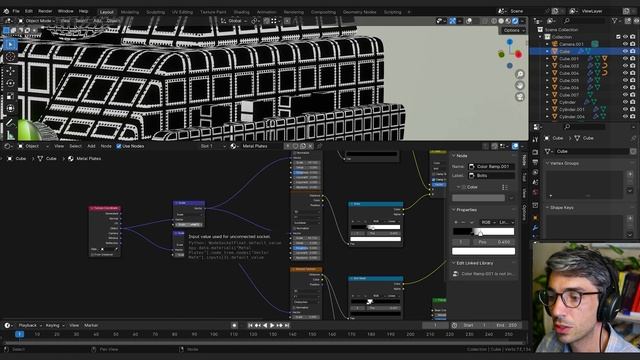The width and height of the screenshot is (640, 360).
Task: Open the File menu
Action: (16, 11)
